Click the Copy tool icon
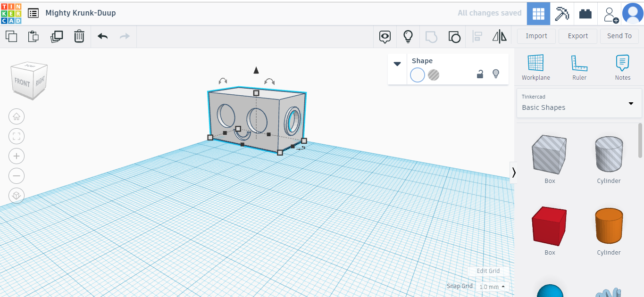 11,36
